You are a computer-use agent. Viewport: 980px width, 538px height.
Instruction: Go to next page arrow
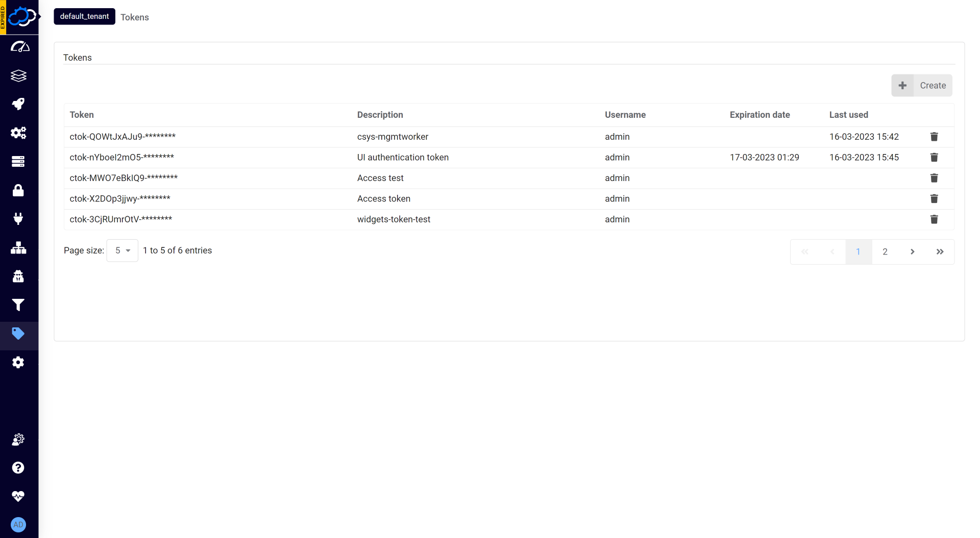click(x=913, y=252)
